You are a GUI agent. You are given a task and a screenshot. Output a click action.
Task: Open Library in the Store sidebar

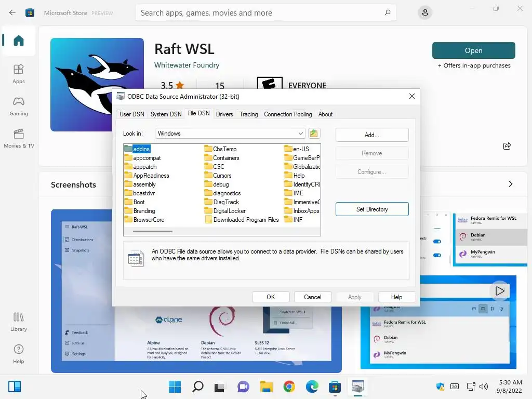click(x=19, y=322)
